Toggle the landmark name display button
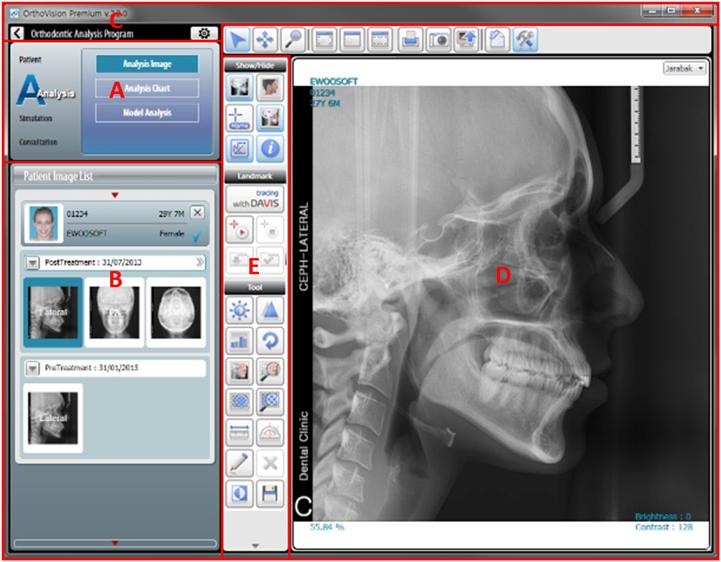Screen dimensions: 721x562 click(240, 119)
